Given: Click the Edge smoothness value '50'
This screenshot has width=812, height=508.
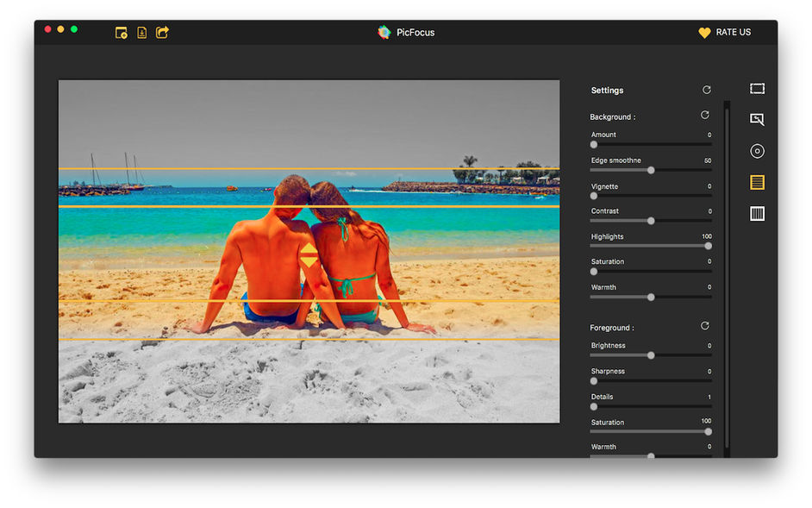Looking at the screenshot, I should tap(708, 160).
